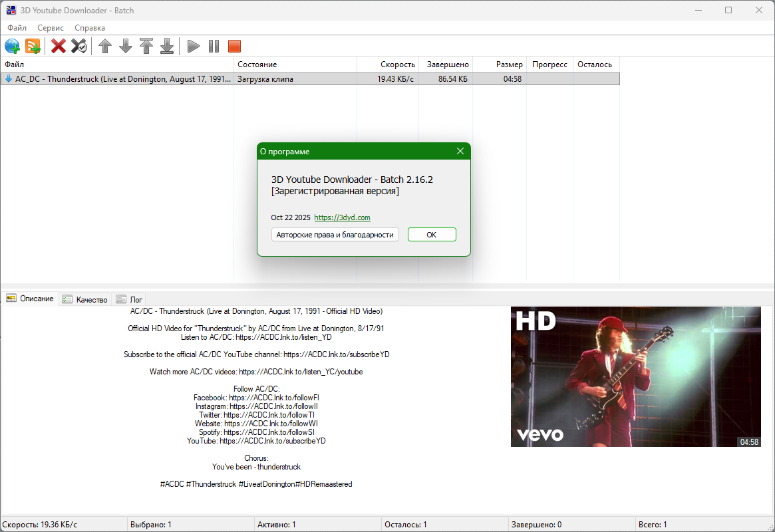This screenshot has width=775, height=532.
Task: Click the Facebook followFI line
Action: coord(256,398)
